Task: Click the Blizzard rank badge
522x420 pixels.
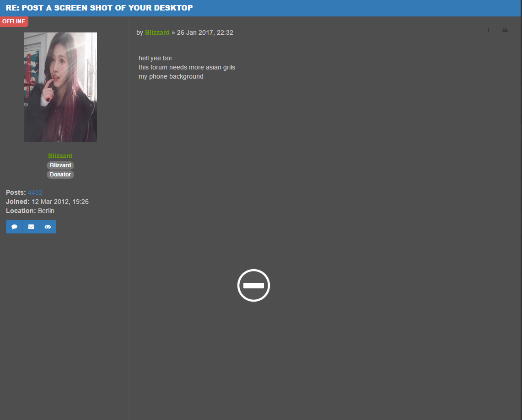Action: click(x=60, y=165)
